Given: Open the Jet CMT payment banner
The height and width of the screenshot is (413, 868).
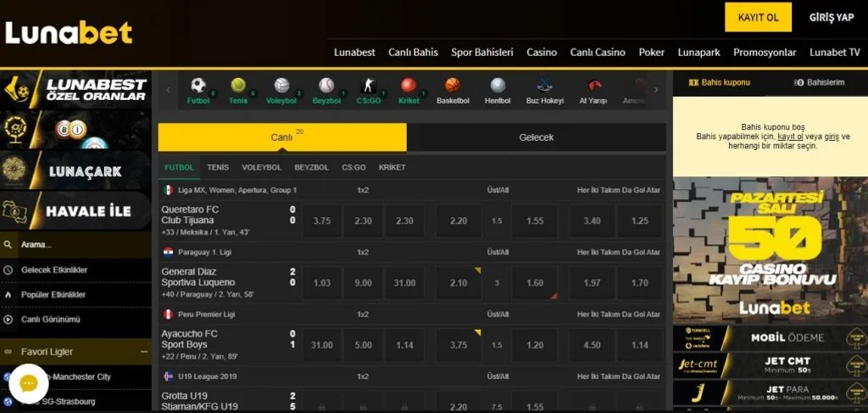Looking at the screenshot, I should (x=770, y=366).
